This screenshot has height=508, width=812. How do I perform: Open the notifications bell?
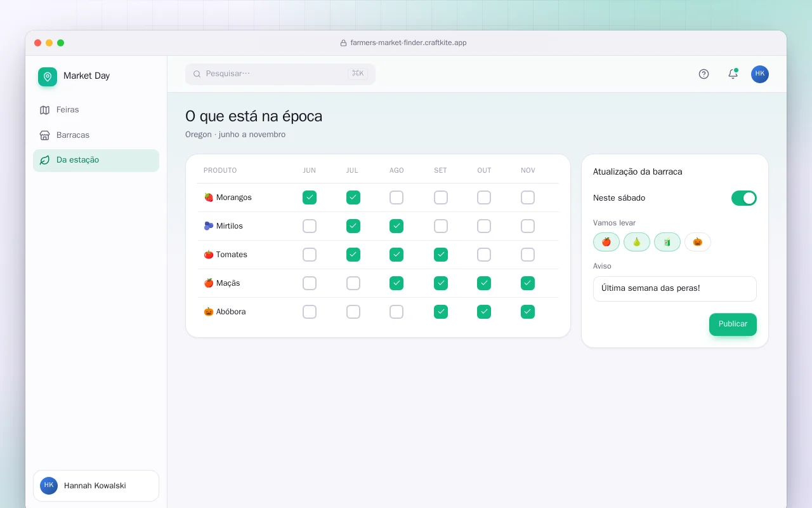733,74
